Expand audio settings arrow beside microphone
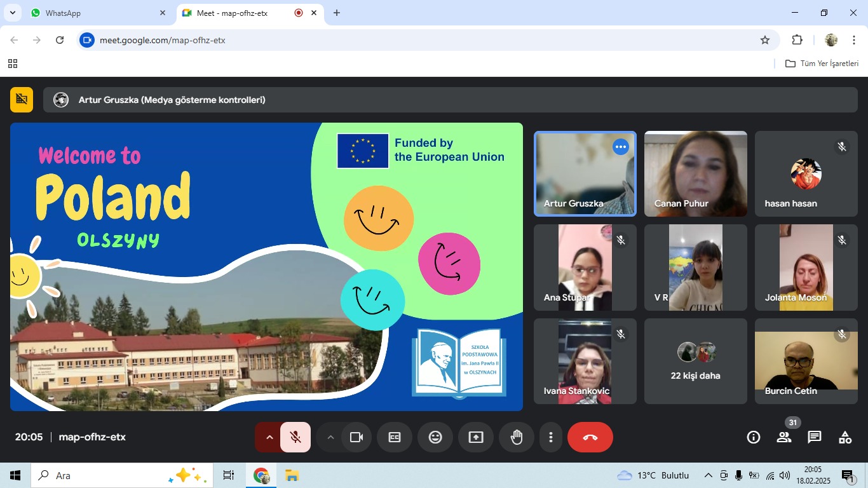The image size is (868, 488). (269, 437)
